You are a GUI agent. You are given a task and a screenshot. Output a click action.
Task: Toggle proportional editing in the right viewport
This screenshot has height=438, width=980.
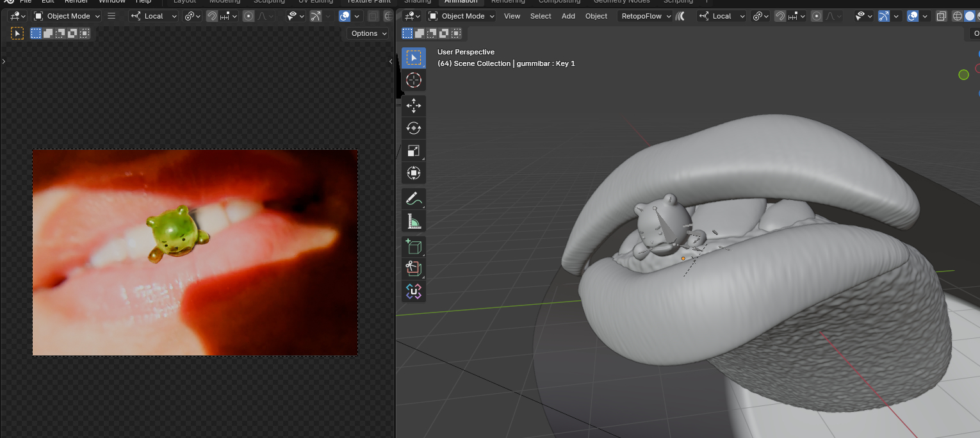coord(817,16)
